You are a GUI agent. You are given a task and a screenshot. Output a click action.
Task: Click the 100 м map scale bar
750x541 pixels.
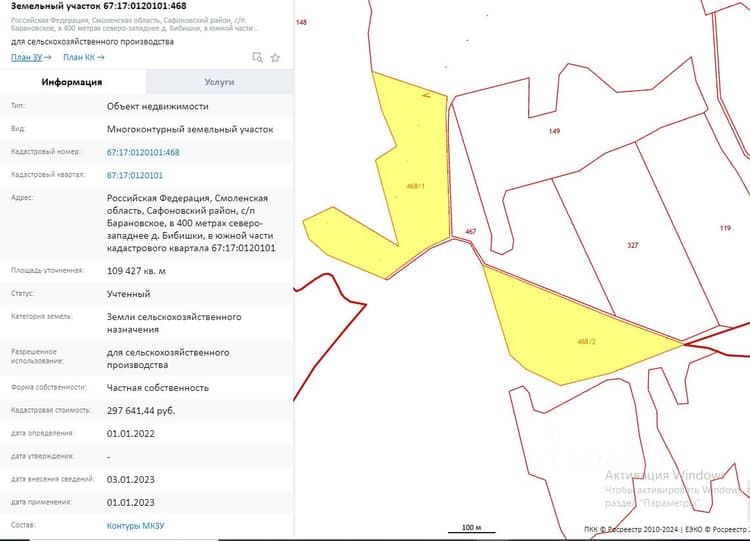coord(472,528)
